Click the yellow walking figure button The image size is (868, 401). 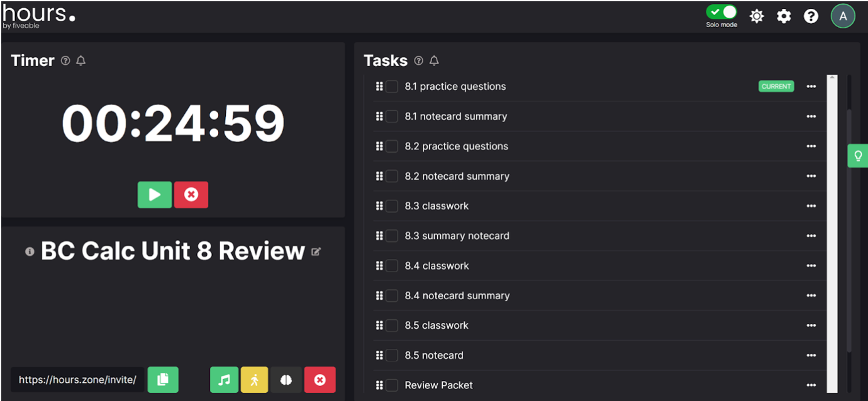tap(255, 380)
